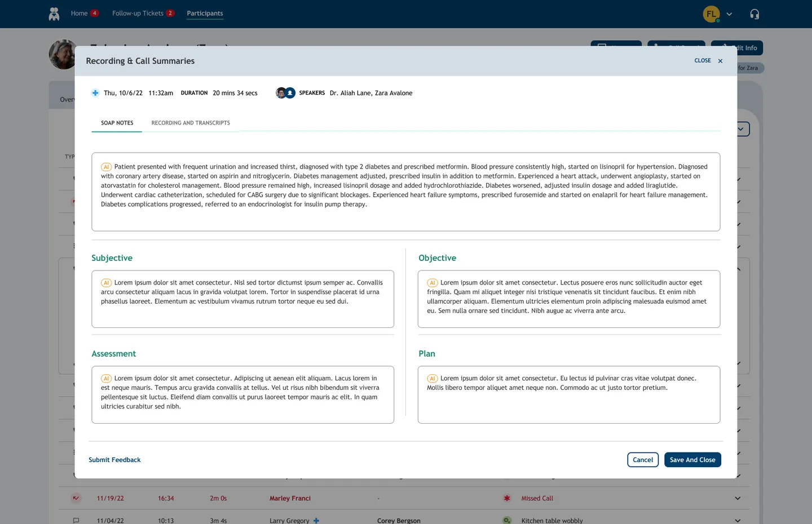The height and width of the screenshot is (524, 812).
Task: Select the SOAP Notes tab
Action: point(117,123)
